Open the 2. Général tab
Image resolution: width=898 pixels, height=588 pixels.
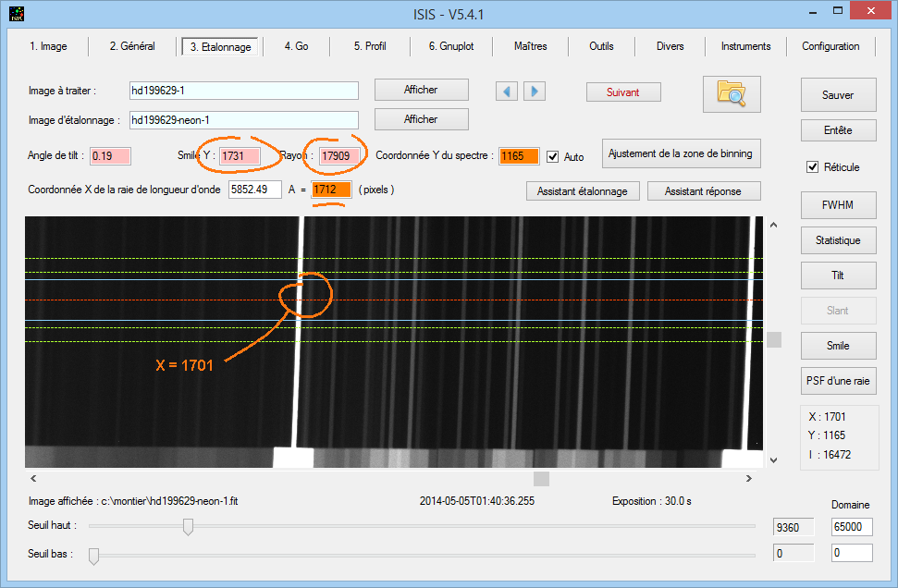tap(132, 46)
